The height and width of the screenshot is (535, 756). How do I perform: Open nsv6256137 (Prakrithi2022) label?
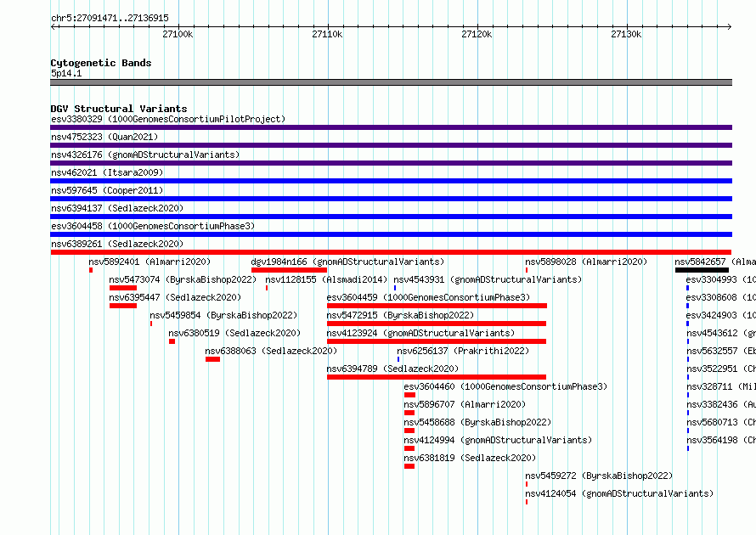(463, 351)
